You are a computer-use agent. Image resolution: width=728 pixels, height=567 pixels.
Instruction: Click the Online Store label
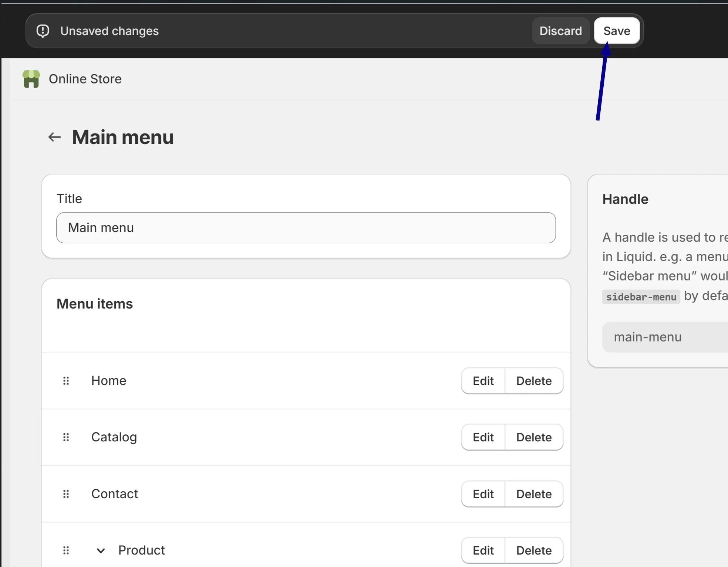85,79
